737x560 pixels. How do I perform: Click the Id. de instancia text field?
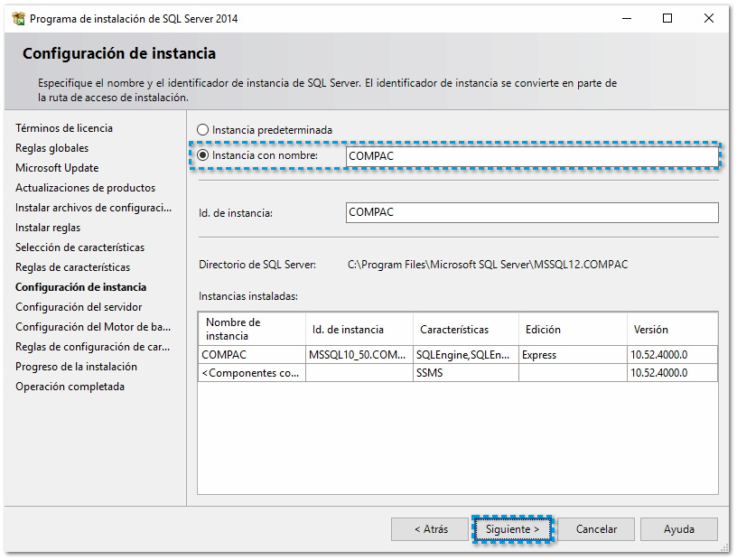(532, 212)
